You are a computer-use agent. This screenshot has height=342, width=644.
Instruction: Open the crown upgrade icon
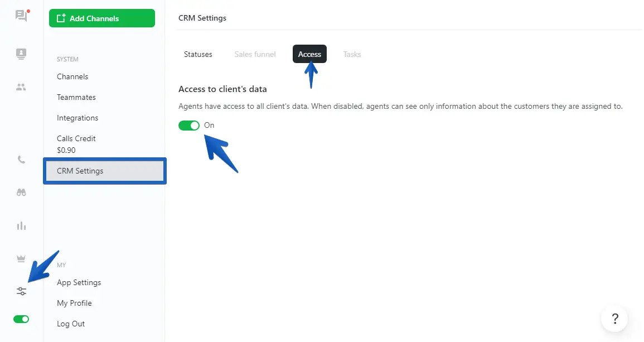21,258
